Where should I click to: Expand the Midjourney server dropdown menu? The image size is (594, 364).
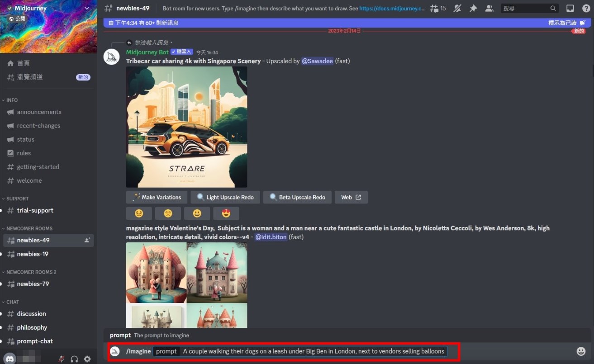(87, 8)
